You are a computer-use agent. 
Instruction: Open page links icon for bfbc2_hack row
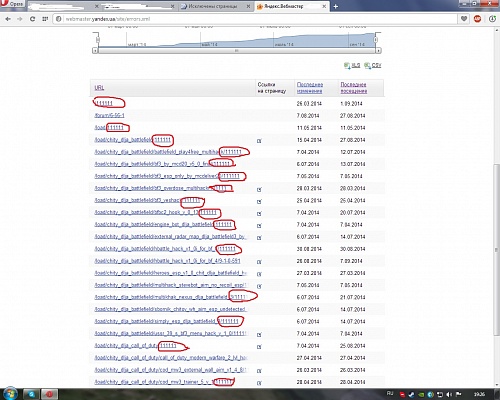tap(259, 213)
